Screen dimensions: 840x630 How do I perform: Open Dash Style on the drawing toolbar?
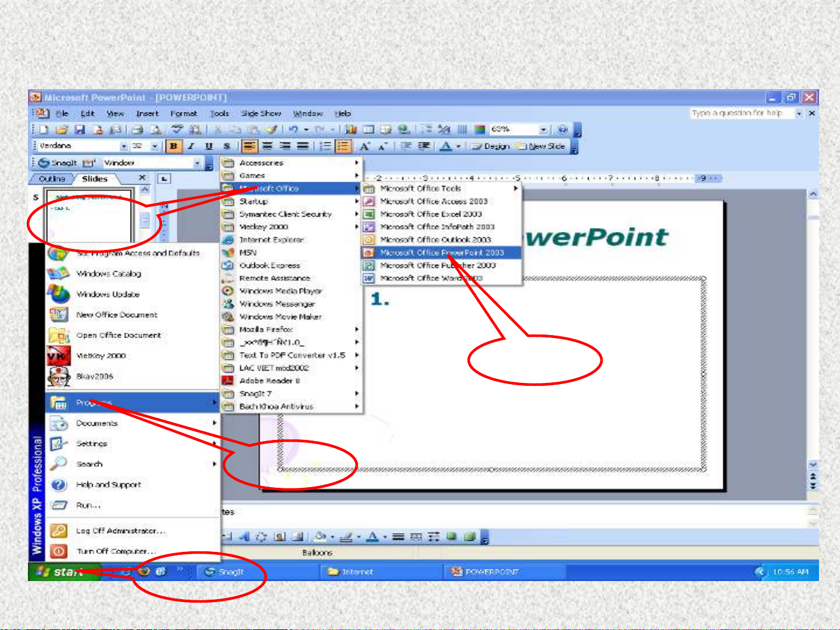pyautogui.click(x=416, y=537)
